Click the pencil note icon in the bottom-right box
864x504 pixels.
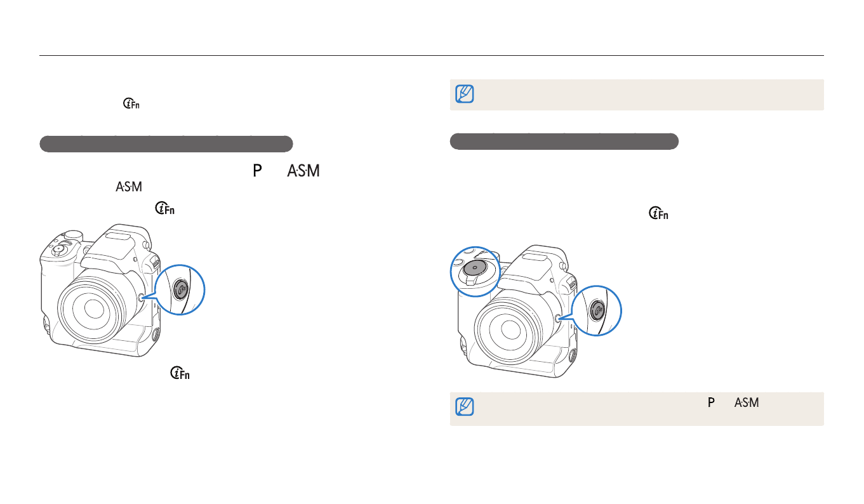click(464, 408)
